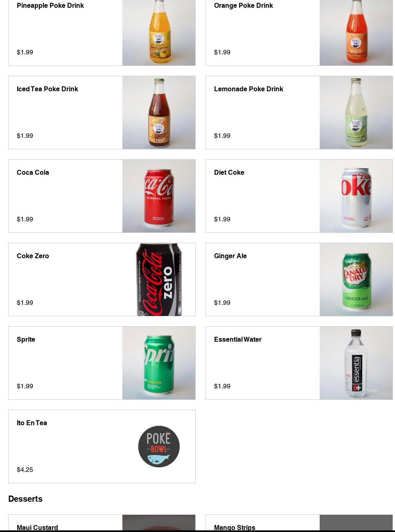The image size is (395, 532).
Task: Click the black Coke Zero can image
Action: tap(159, 280)
